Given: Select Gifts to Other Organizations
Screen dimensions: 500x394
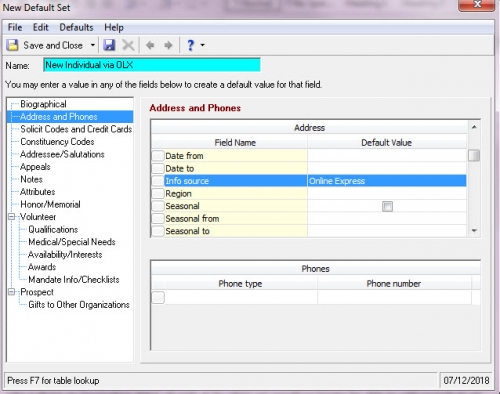Looking at the screenshot, I should coord(79,305).
